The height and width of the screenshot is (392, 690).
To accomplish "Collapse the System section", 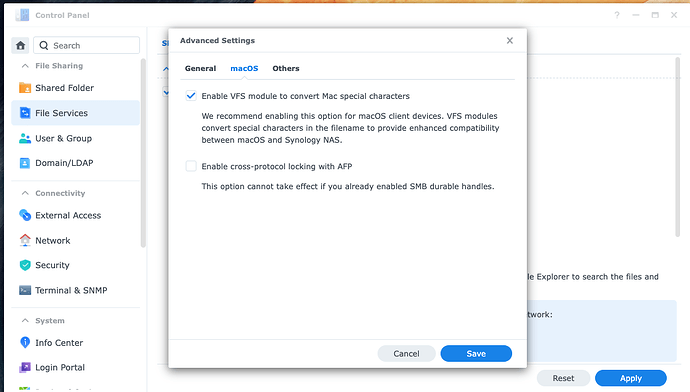I will click(25, 321).
